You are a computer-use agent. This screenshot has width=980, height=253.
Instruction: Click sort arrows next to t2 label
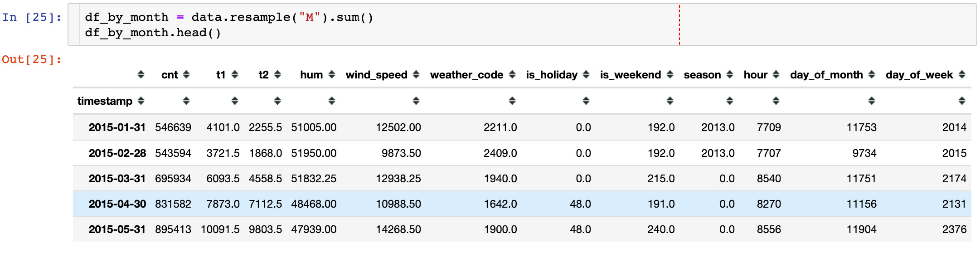click(277, 75)
